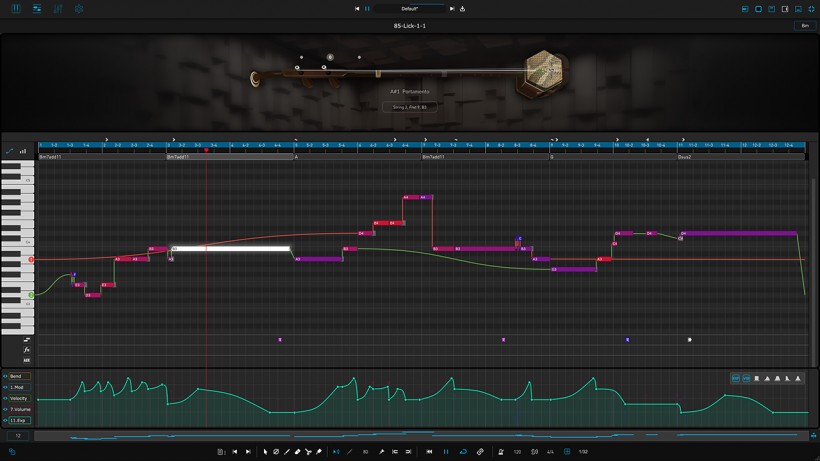Toggle visibility of the Velocity lane
Screen dimensions: 820x461
(x=5, y=398)
